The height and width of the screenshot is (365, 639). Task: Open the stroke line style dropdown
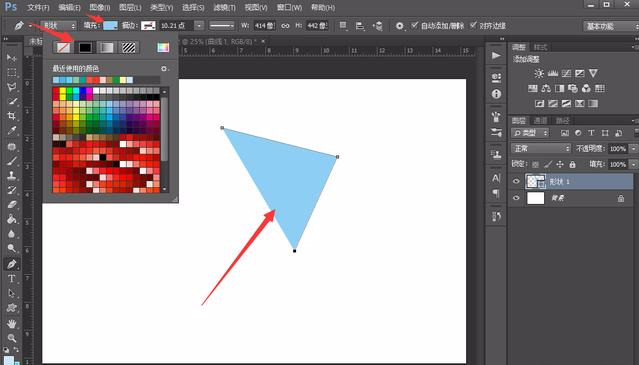click(x=222, y=26)
